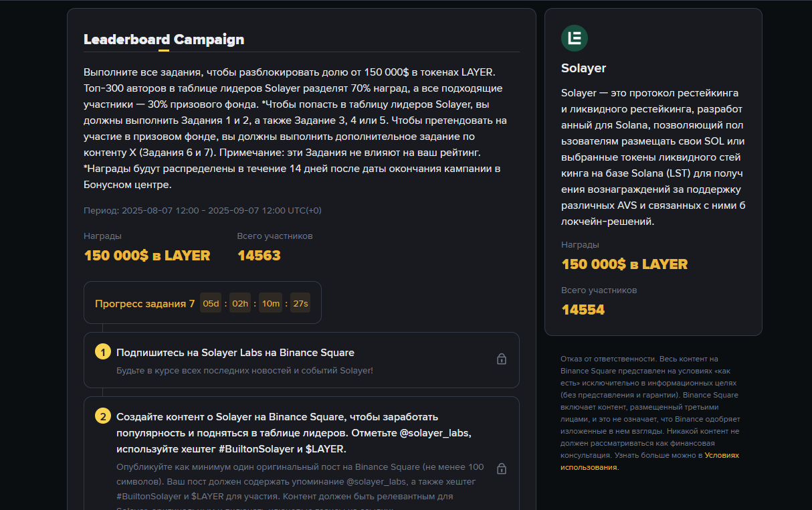
Task: Click the 02h countdown box
Action: pos(240,304)
